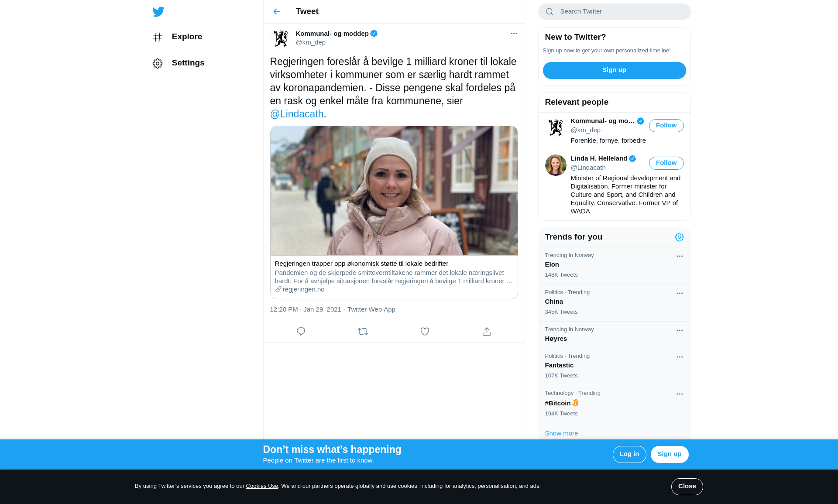This screenshot has height=504, width=838.
Task: Click Show more trends
Action: pyautogui.click(x=561, y=433)
